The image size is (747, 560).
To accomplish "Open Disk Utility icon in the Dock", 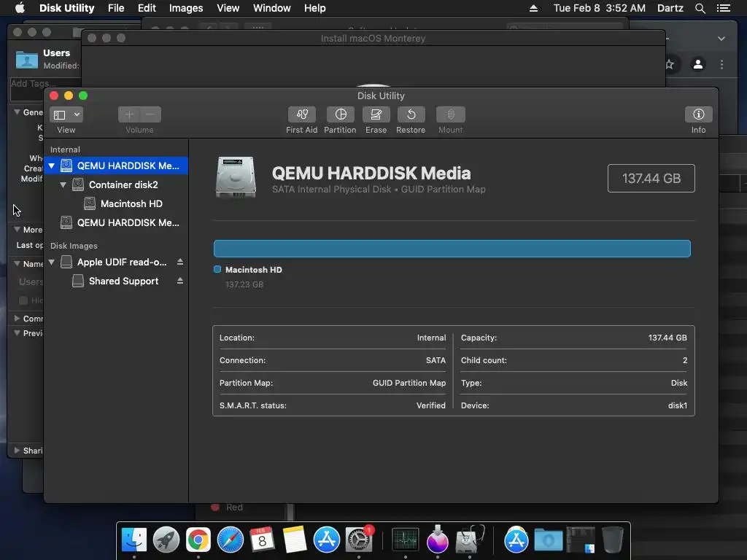I will (x=470, y=539).
